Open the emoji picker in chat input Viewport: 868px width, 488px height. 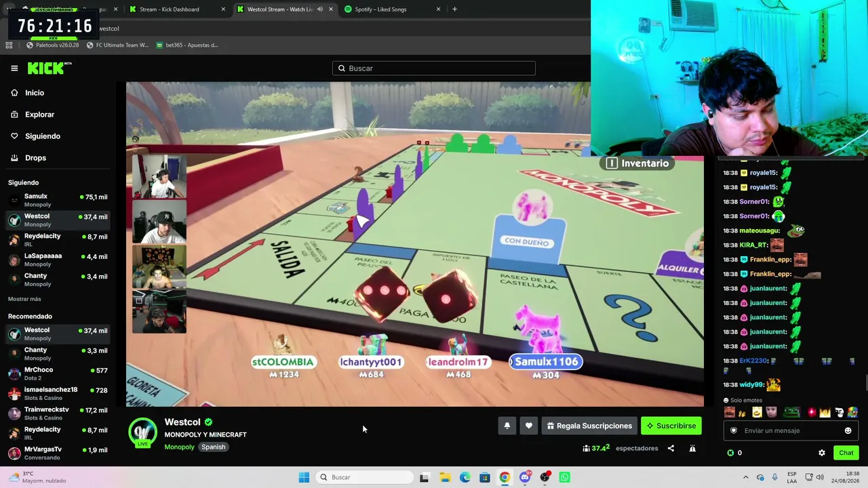pyautogui.click(x=848, y=430)
